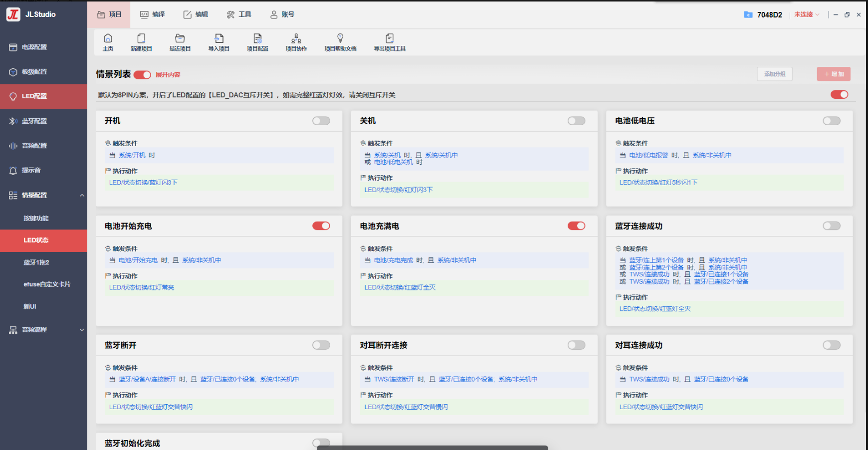
Task: Open 蓝牙配置 sidebar entry
Action: click(x=43, y=121)
